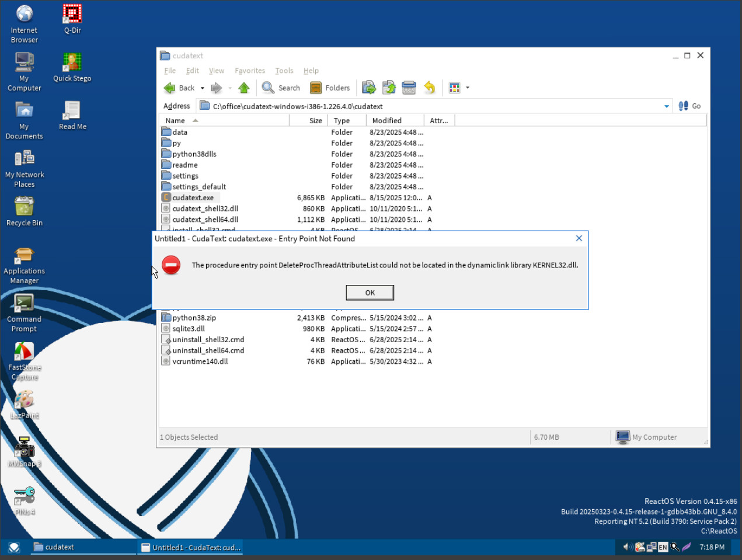Click the Forward arrow toolbar icon
Screen dimensions: 742x560
(x=216, y=88)
